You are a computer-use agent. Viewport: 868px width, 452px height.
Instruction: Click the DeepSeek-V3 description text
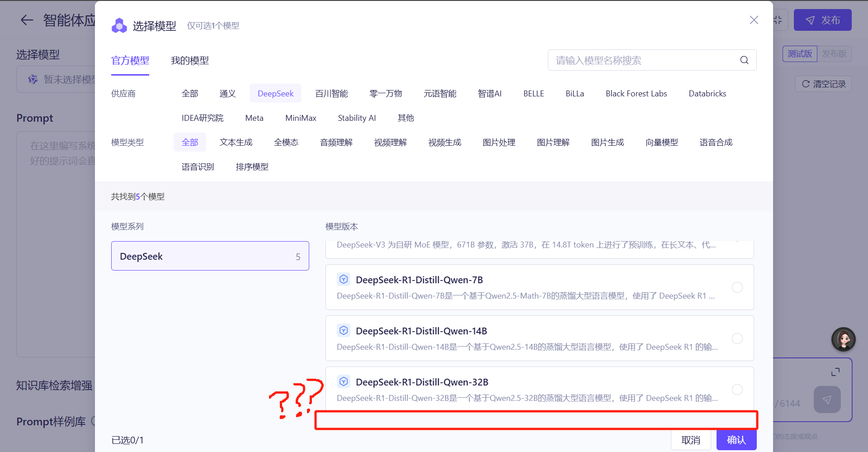pyautogui.click(x=526, y=245)
